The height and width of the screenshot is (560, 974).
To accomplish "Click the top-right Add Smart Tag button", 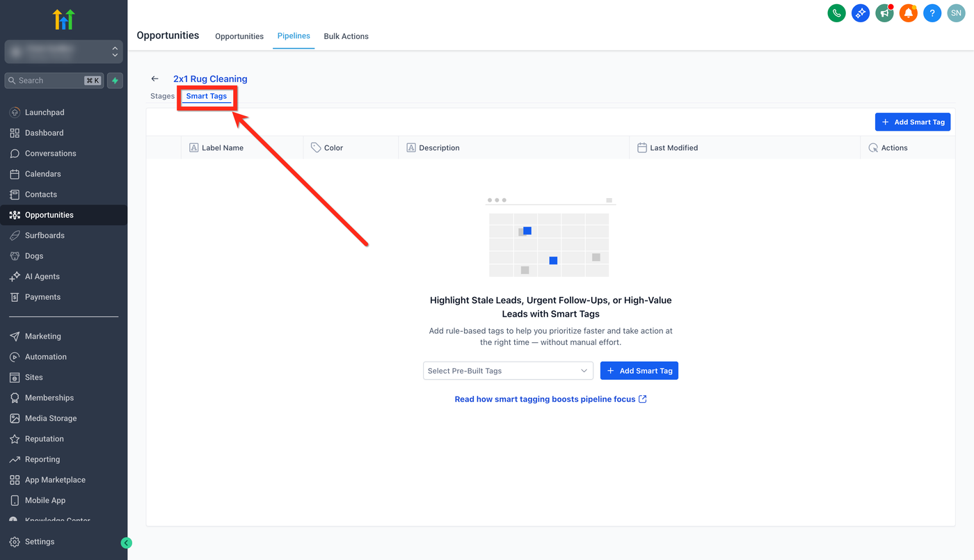I will point(912,122).
